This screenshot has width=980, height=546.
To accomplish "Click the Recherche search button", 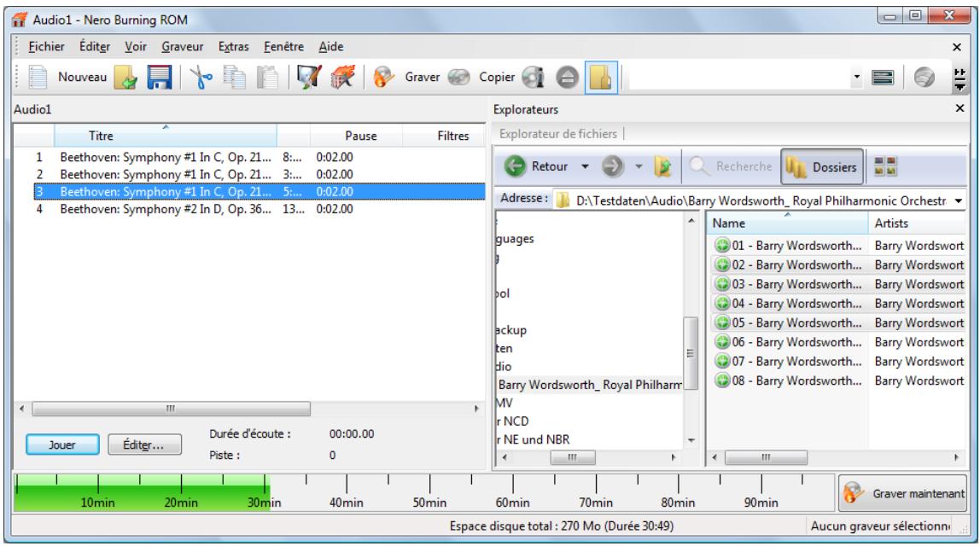I will click(x=731, y=166).
